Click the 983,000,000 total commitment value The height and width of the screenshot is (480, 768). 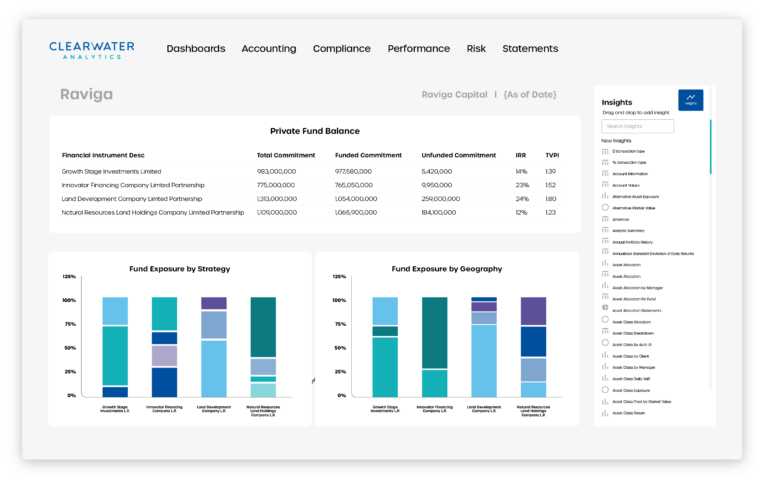(276, 171)
